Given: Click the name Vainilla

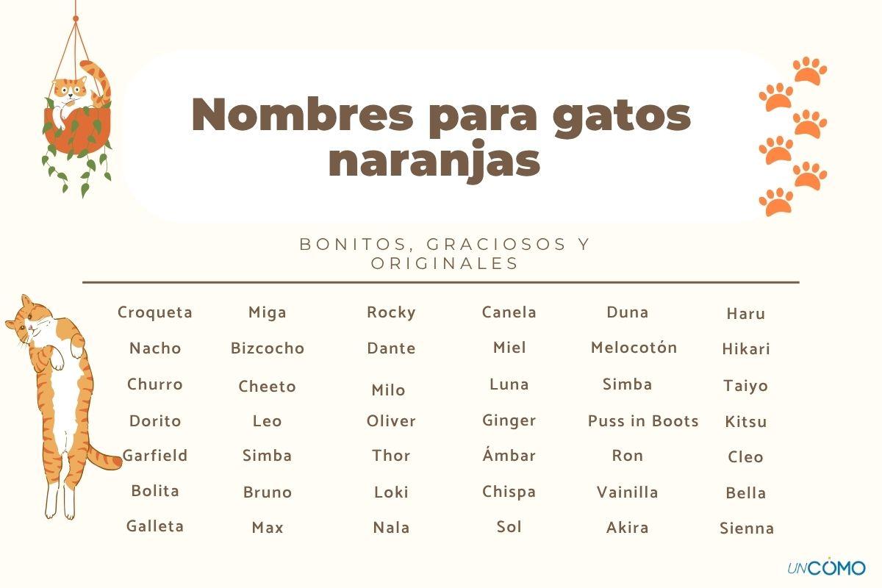Looking at the screenshot, I should pyautogui.click(x=628, y=492).
